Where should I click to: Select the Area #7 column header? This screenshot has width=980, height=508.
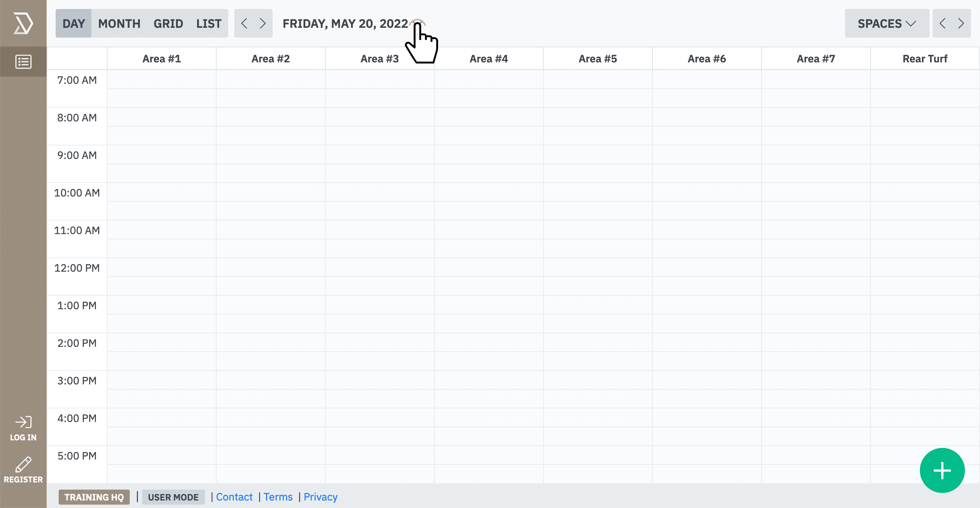point(816,59)
